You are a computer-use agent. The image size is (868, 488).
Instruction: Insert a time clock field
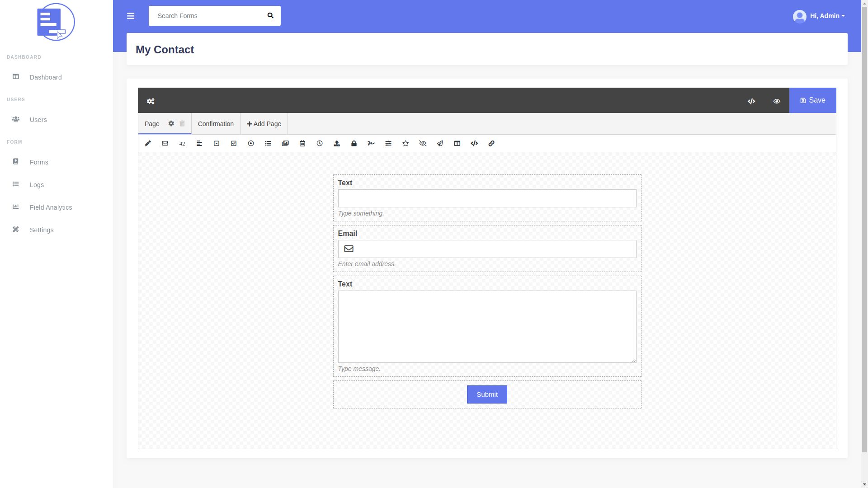click(x=320, y=143)
